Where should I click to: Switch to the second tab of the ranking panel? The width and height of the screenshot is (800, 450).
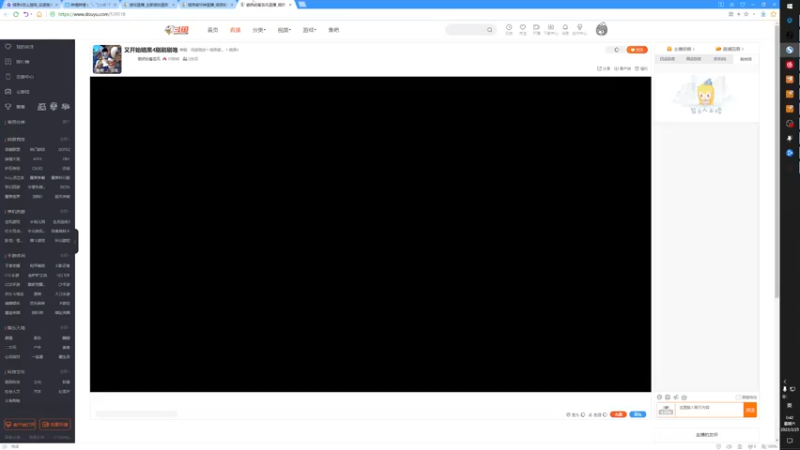pyautogui.click(x=693, y=59)
